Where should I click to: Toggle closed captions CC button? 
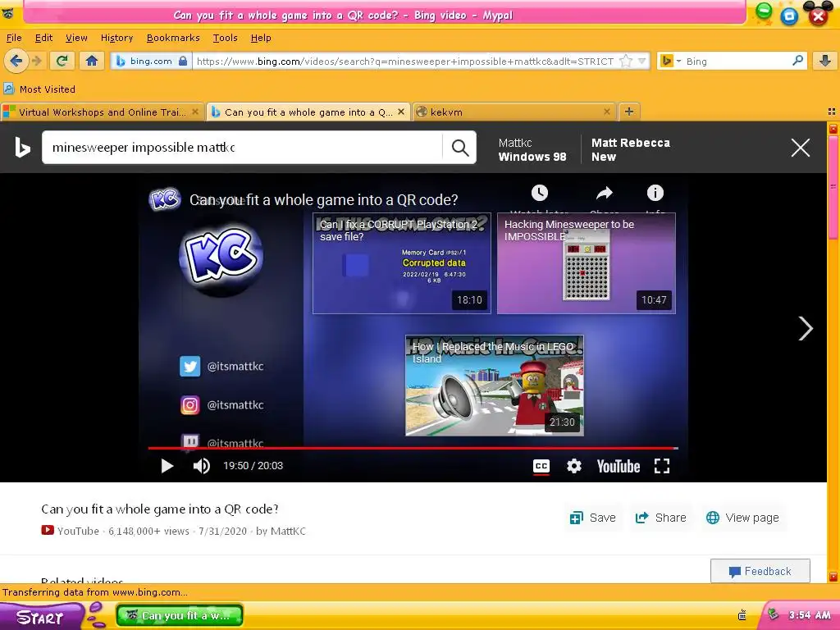(x=541, y=466)
